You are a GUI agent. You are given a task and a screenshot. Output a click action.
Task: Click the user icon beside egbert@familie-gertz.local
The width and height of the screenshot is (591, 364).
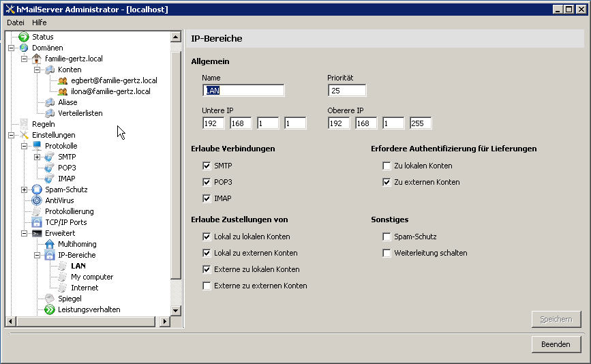click(x=63, y=80)
